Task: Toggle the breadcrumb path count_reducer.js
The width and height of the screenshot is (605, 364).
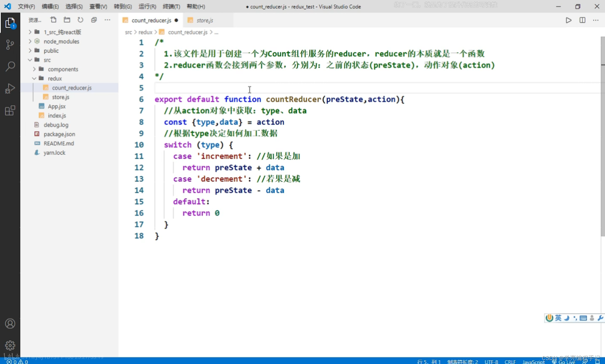Action: click(x=188, y=32)
